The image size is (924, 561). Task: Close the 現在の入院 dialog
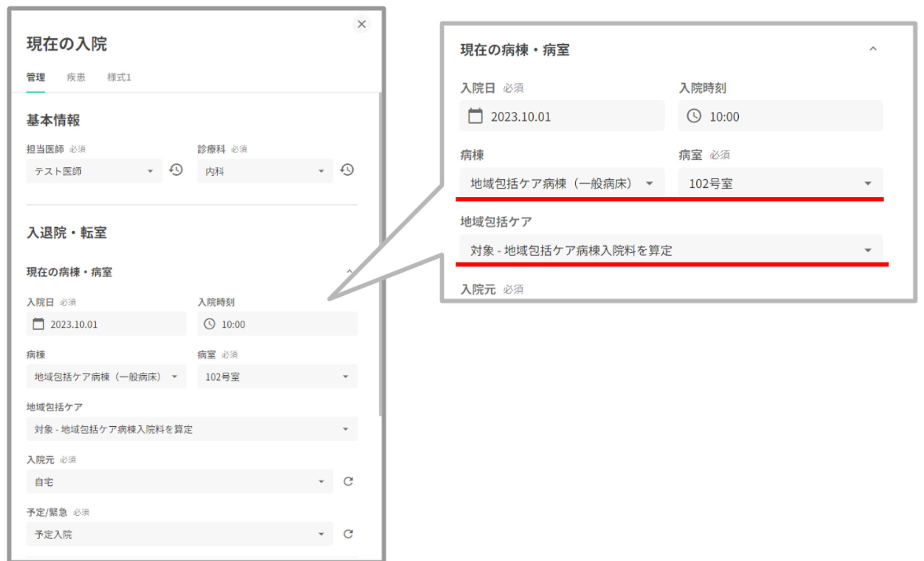361,24
